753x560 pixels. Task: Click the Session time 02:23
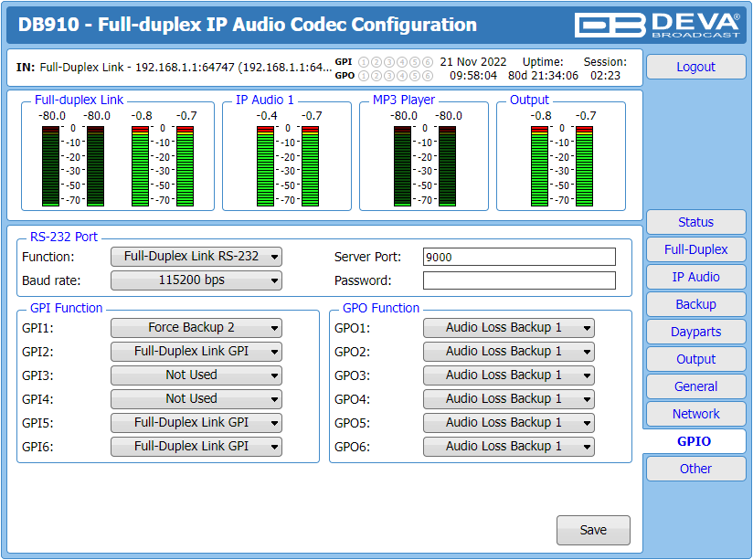[605, 76]
